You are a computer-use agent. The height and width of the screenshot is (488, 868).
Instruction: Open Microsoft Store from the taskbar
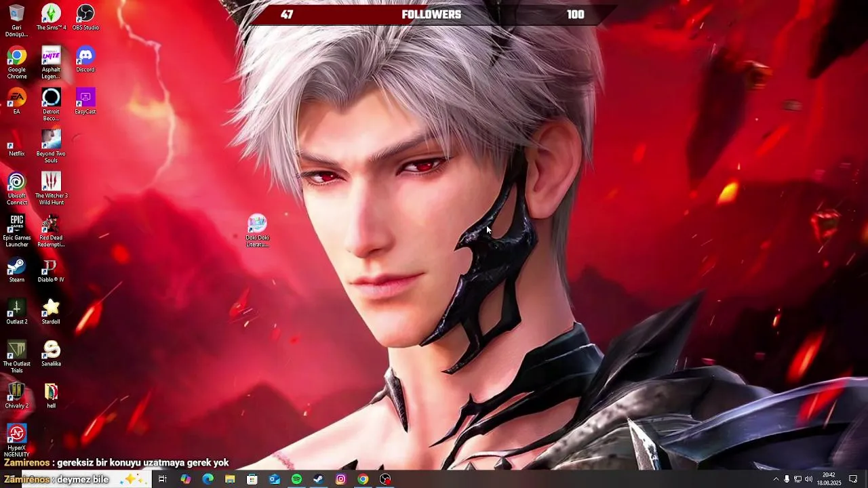click(252, 479)
